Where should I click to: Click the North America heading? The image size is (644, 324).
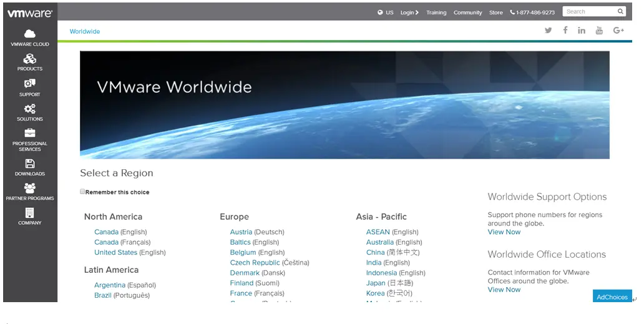pos(114,217)
